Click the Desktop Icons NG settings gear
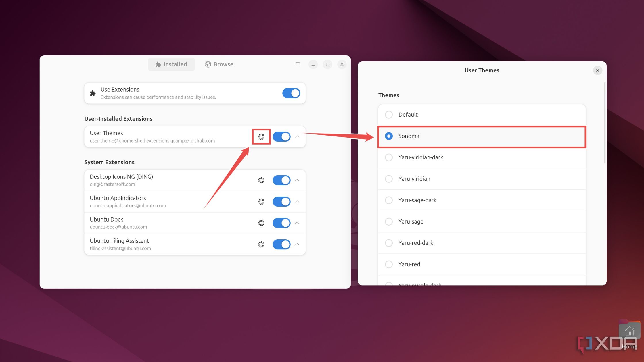This screenshot has height=362, width=644. pos(261,180)
